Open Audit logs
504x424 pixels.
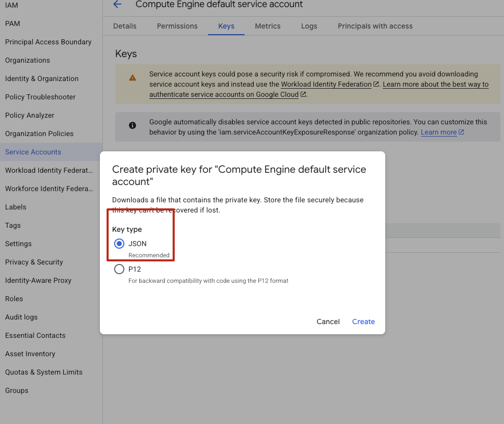pyautogui.click(x=21, y=316)
